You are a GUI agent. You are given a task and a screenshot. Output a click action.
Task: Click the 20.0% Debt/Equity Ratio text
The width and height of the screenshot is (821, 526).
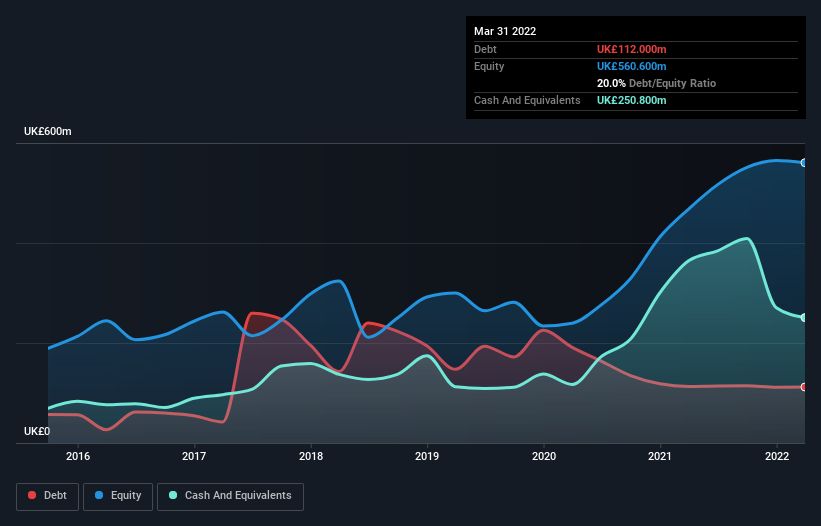coord(656,83)
